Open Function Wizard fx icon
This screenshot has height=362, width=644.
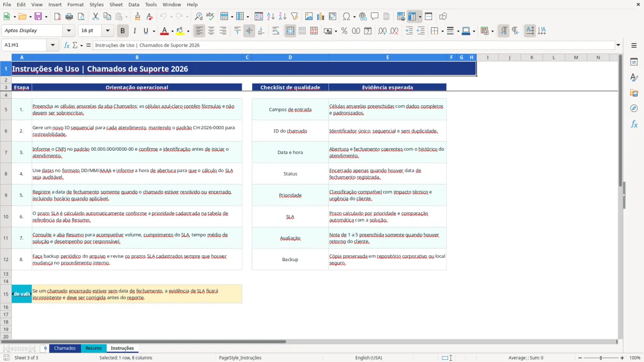tap(67, 45)
